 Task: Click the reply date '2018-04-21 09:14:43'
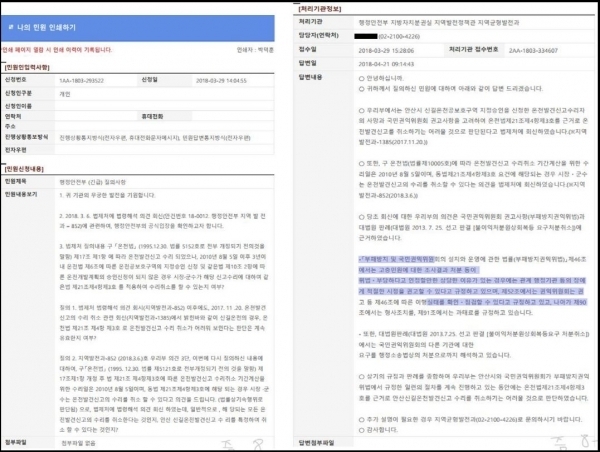pyautogui.click(x=386, y=64)
